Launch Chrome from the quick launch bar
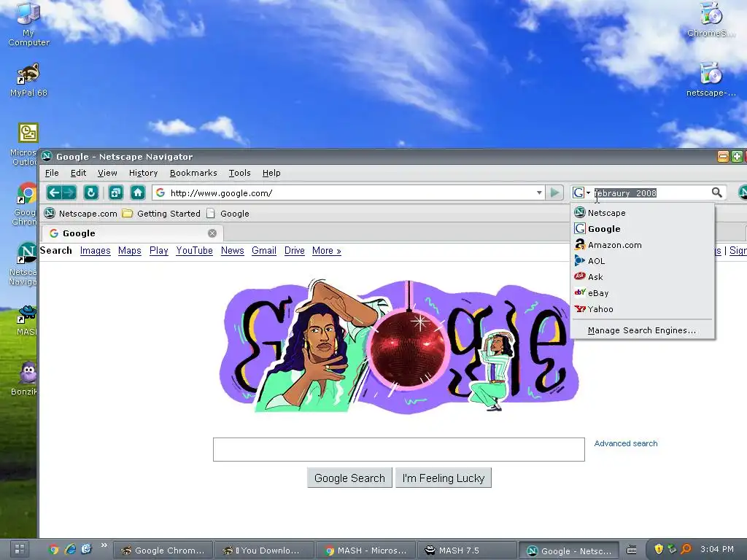This screenshot has width=747, height=560. point(53,550)
